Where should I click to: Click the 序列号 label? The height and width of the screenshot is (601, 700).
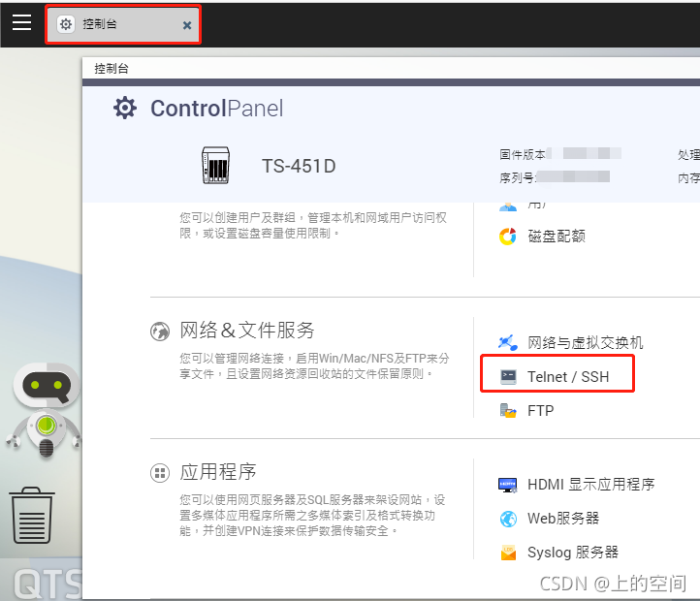tap(517, 178)
